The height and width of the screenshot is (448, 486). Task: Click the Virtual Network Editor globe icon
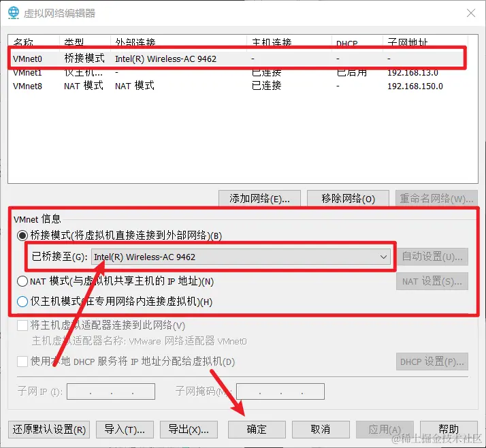[x=14, y=13]
